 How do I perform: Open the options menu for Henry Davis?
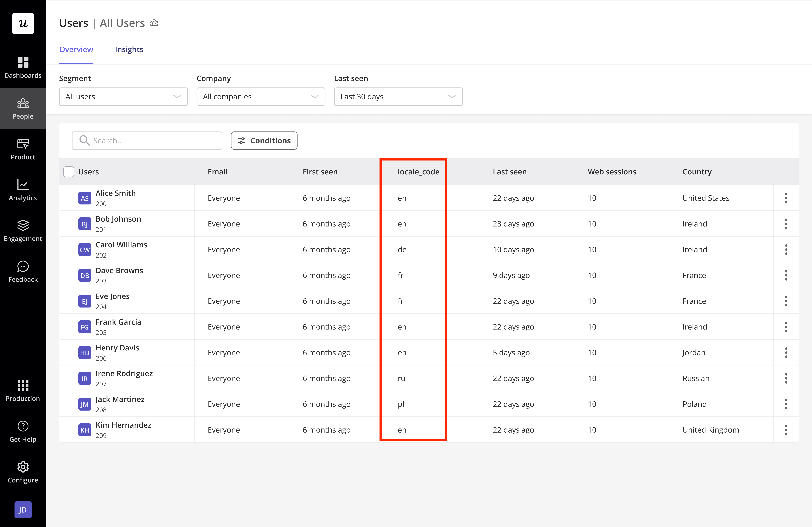point(786,352)
